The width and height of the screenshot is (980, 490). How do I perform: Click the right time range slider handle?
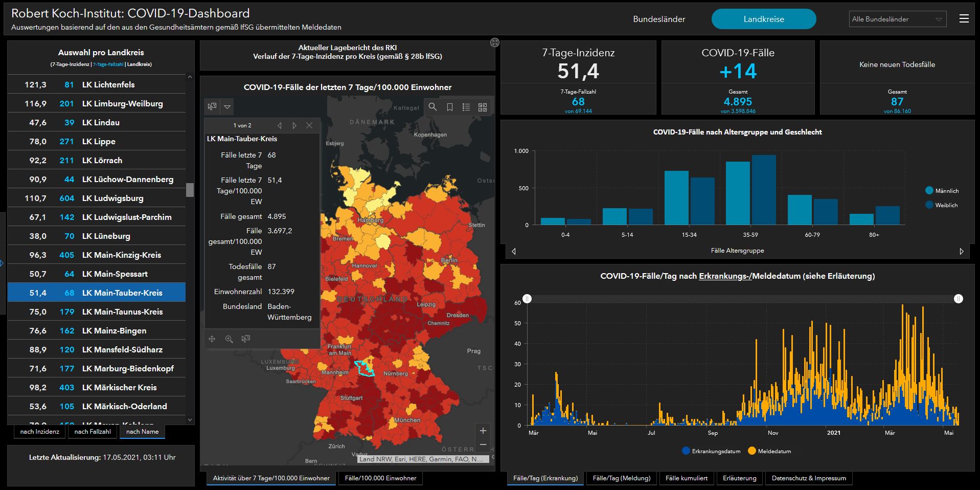point(959,299)
